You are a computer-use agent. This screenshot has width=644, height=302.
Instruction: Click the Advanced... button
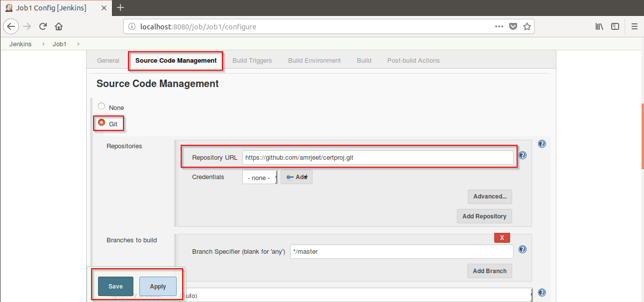click(490, 197)
